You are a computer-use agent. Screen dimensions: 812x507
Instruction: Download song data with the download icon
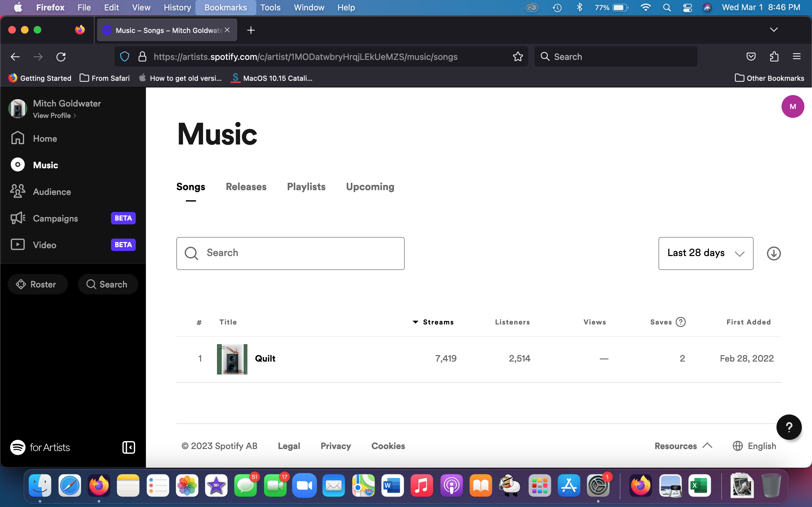coord(773,253)
